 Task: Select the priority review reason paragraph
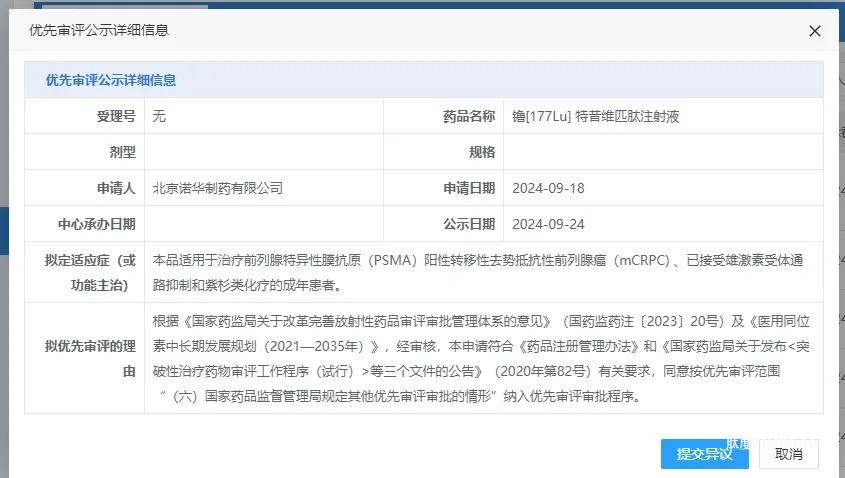coord(481,359)
